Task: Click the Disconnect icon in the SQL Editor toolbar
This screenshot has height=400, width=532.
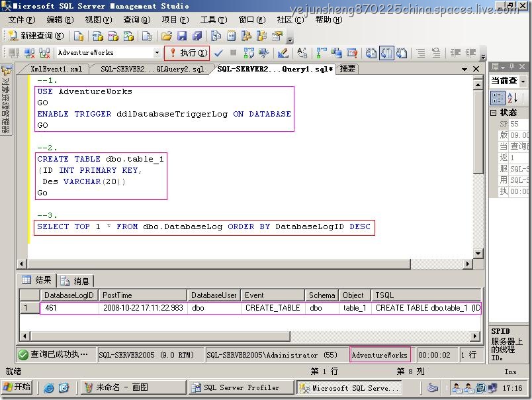Action: (30, 53)
